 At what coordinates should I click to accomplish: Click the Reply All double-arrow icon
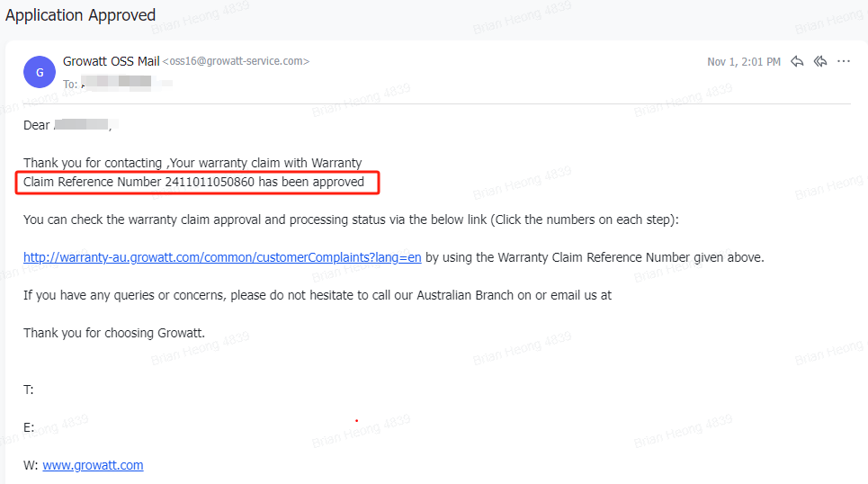[x=820, y=62]
